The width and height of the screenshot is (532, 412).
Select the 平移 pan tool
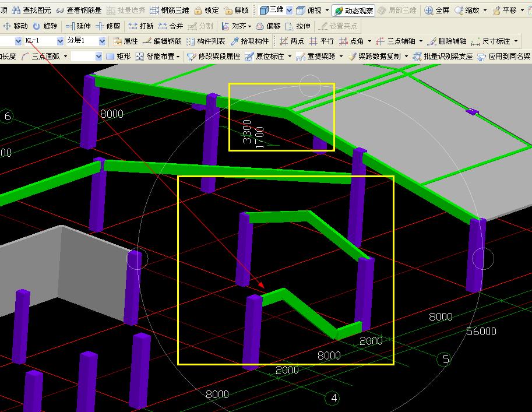(x=505, y=10)
